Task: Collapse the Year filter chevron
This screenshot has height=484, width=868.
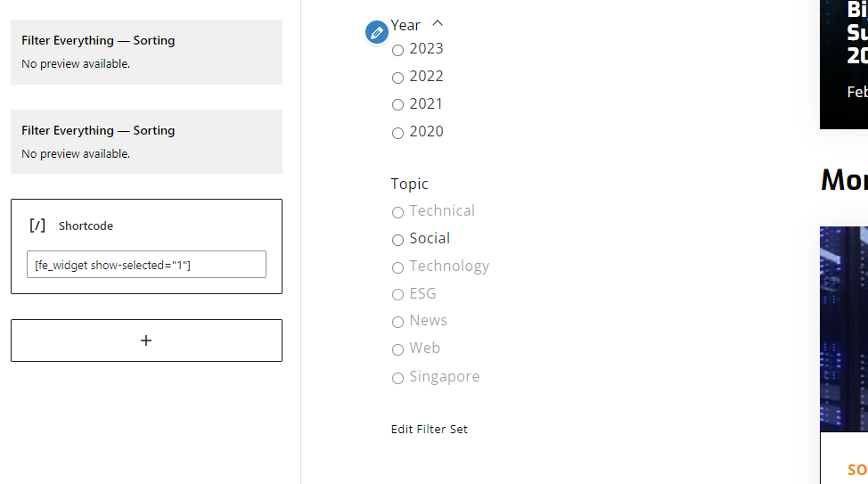Action: click(438, 23)
